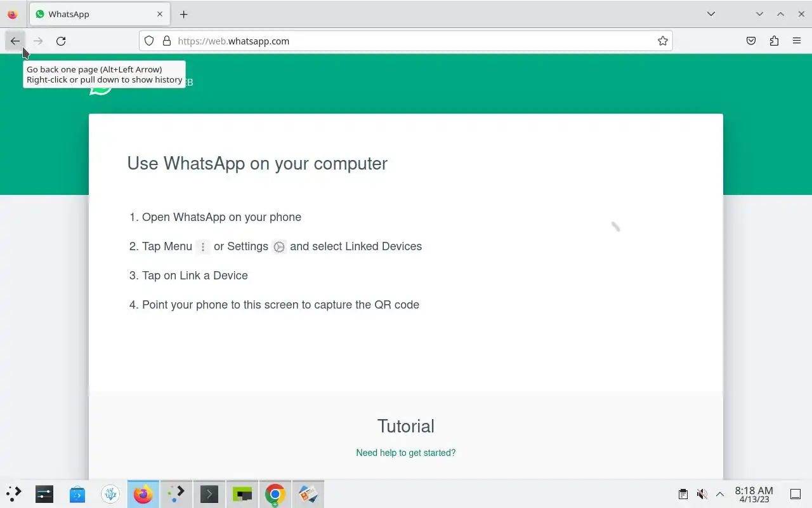This screenshot has width=812, height=508.
Task: Show site security info via padlock icon
Action: (x=167, y=41)
